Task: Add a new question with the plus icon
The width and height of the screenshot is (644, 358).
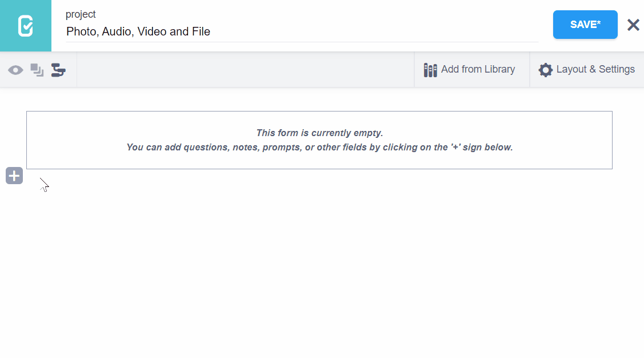Action: 14,176
